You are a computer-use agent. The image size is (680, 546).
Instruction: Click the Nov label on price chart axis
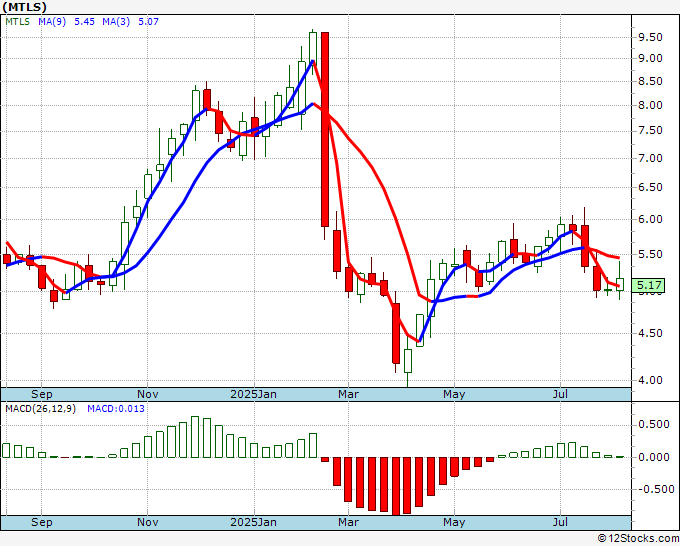coord(147,394)
